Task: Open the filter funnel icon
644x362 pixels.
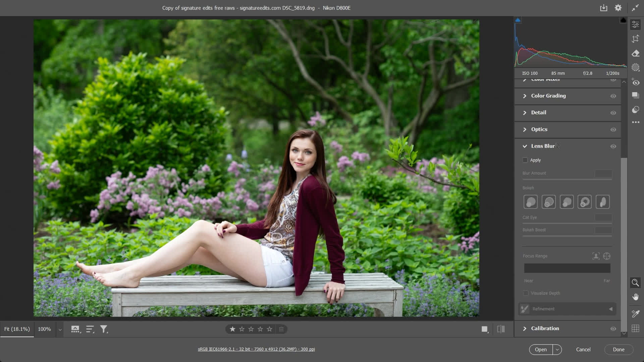Action: [104, 329]
